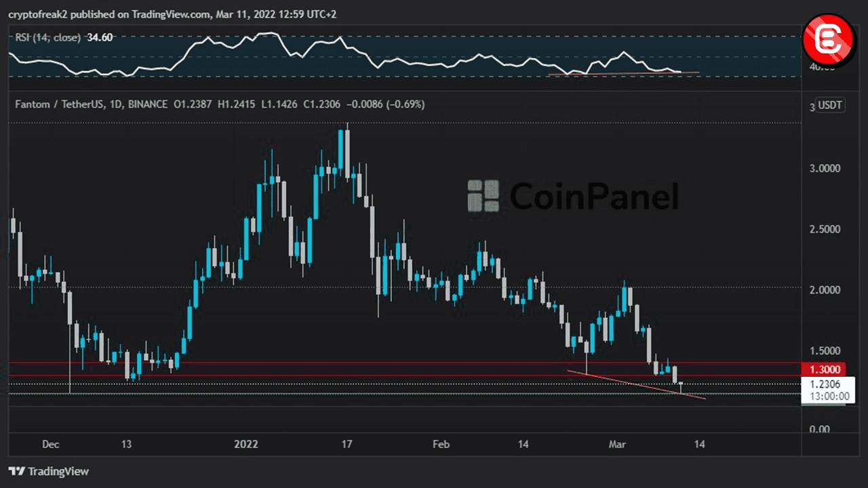Click the 3.0000 price axis label
Viewport: 868px width, 488px height.
[x=825, y=168]
